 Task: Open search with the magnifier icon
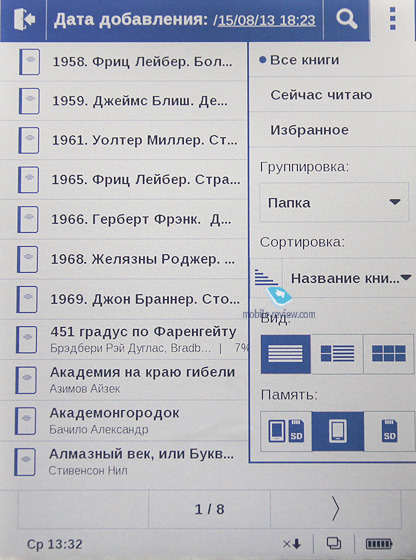(x=346, y=19)
